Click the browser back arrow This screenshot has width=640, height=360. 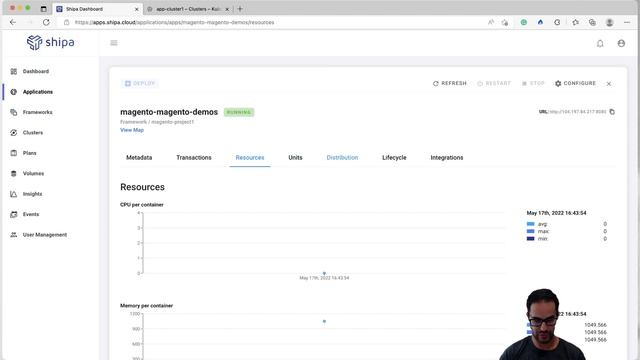tap(13, 22)
